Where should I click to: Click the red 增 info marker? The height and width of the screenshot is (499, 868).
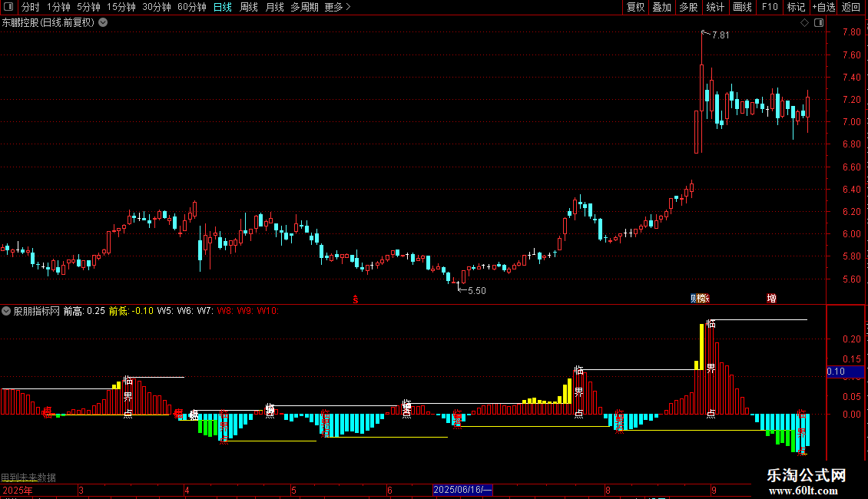771,298
